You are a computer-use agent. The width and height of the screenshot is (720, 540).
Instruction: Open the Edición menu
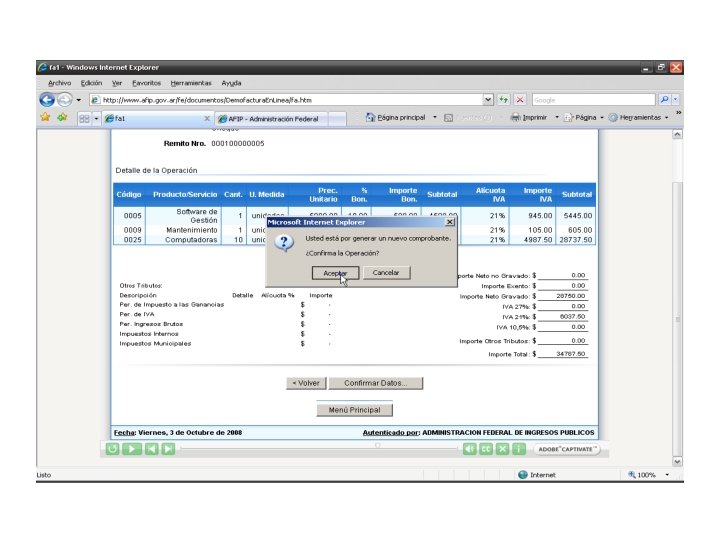point(91,83)
